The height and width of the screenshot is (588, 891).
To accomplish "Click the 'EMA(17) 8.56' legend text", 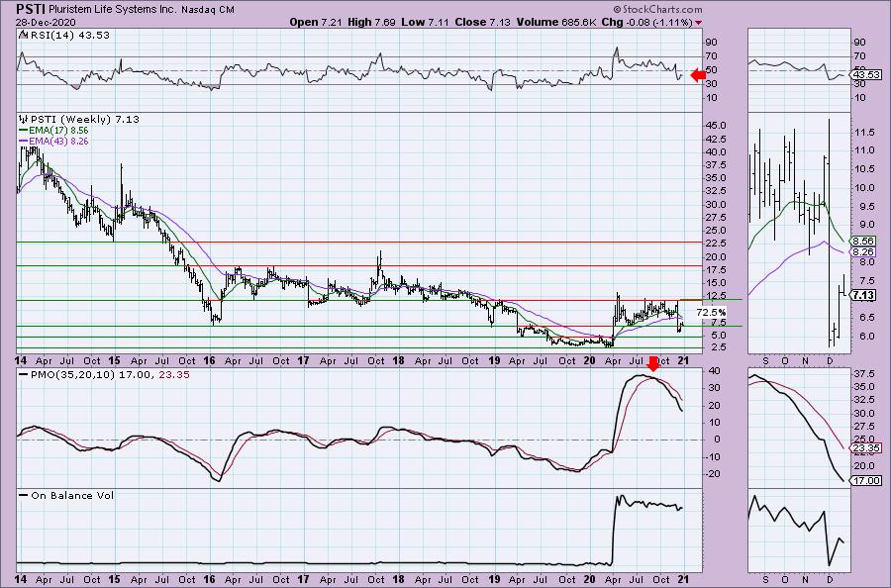I will 59,130.
